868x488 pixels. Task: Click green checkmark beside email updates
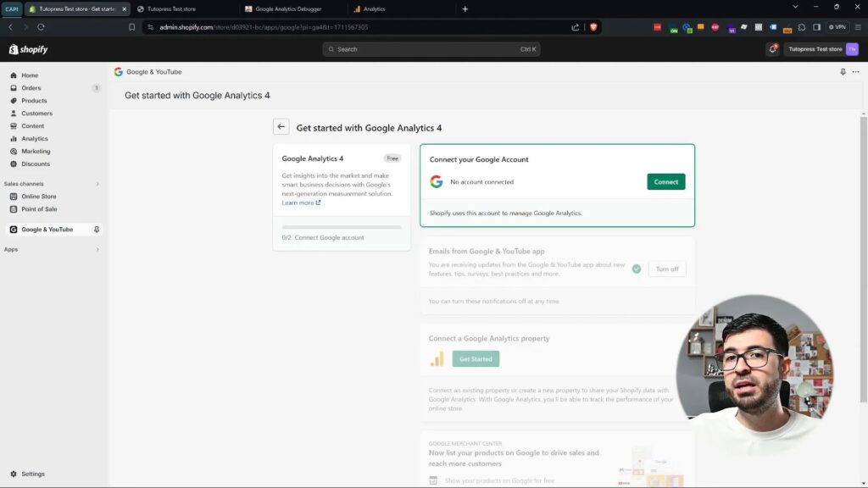tap(637, 269)
